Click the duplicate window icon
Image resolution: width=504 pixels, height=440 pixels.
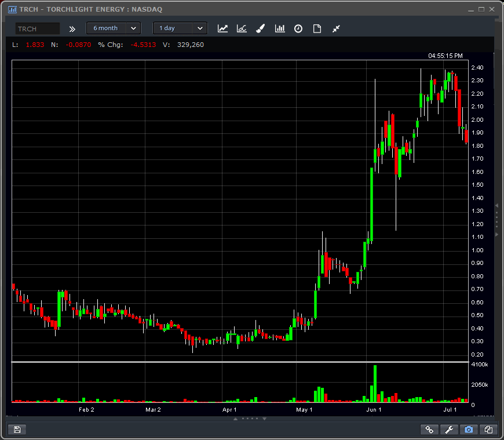pyautogui.click(x=488, y=430)
